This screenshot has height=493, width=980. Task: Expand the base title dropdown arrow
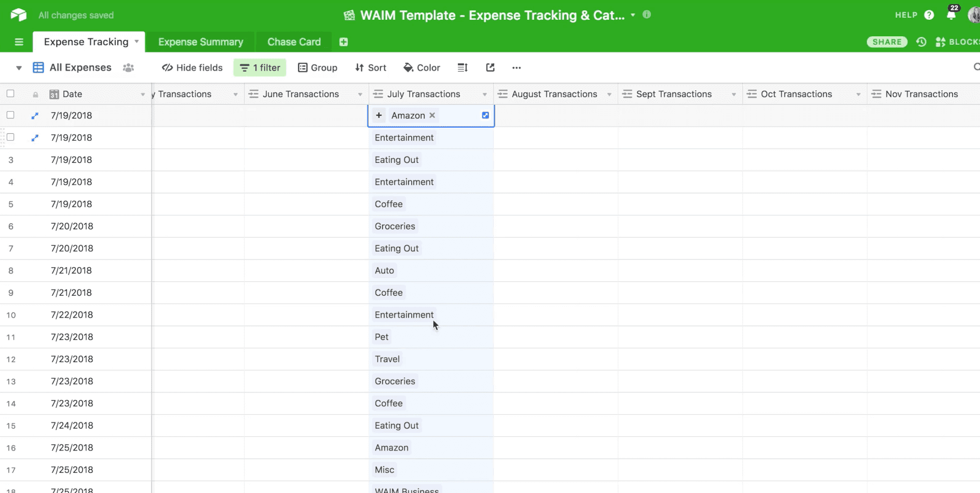(x=633, y=15)
